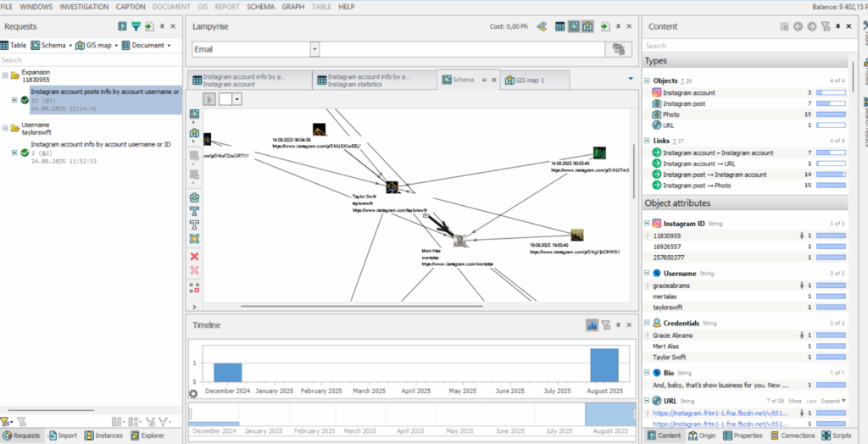This screenshot has height=444, width=868.
Task: Toggle table view icon in Lampyrise header
Action: pos(560,26)
